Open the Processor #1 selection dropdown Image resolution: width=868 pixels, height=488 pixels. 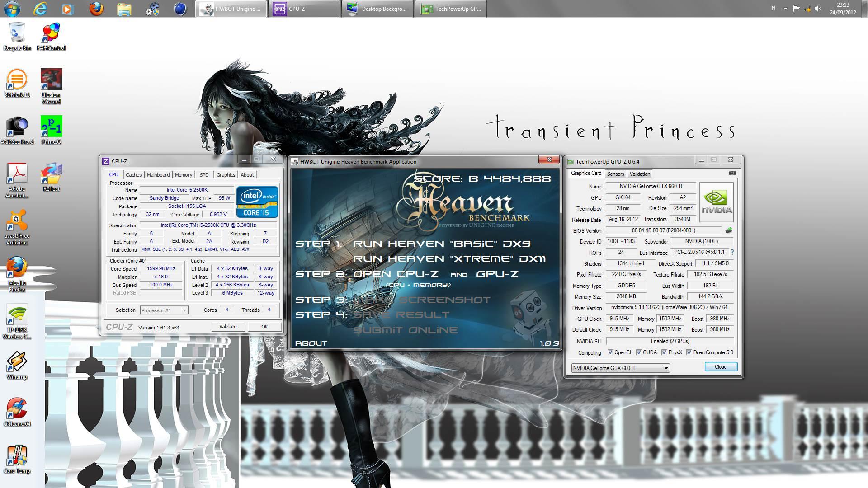click(164, 310)
